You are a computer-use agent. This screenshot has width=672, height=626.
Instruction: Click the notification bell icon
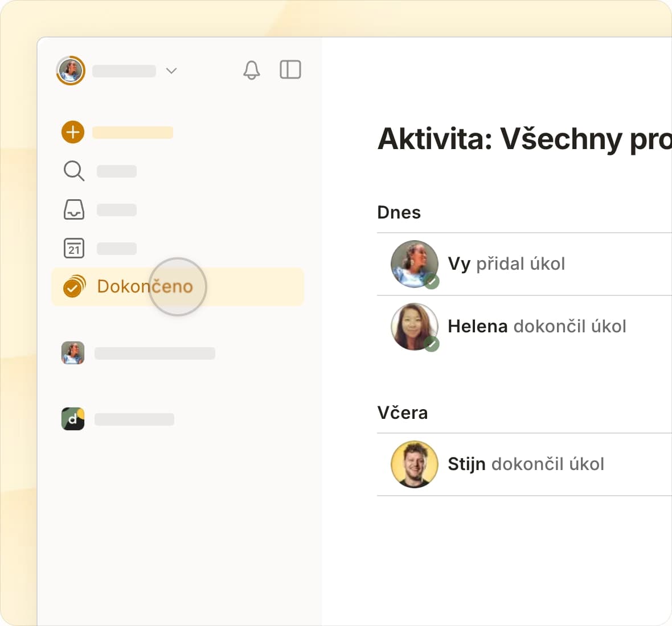tap(251, 70)
